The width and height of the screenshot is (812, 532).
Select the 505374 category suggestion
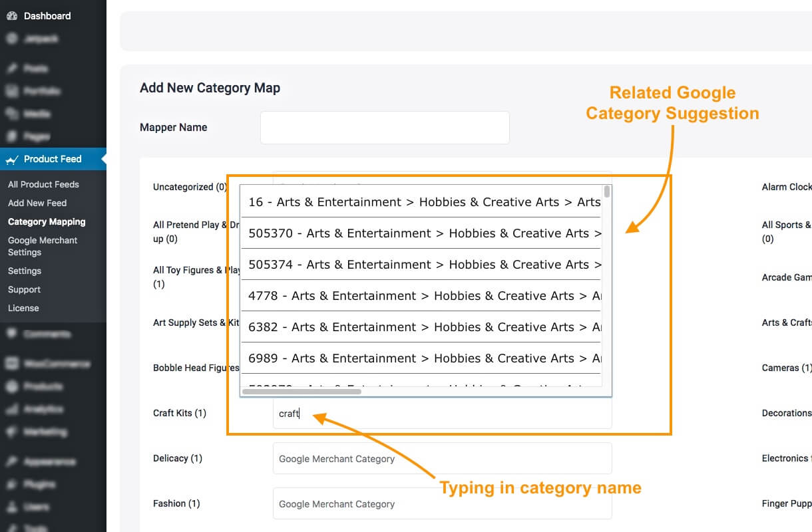tap(421, 264)
